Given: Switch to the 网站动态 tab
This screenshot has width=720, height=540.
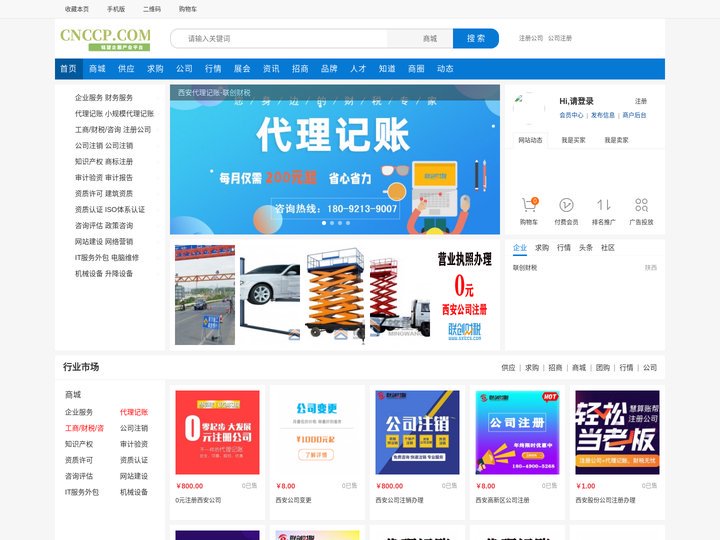Looking at the screenshot, I should click(530, 140).
